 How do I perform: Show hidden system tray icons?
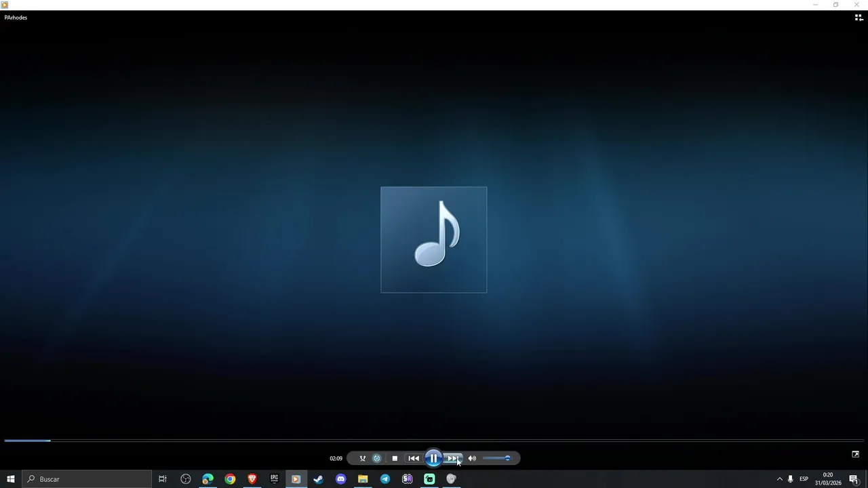point(779,479)
